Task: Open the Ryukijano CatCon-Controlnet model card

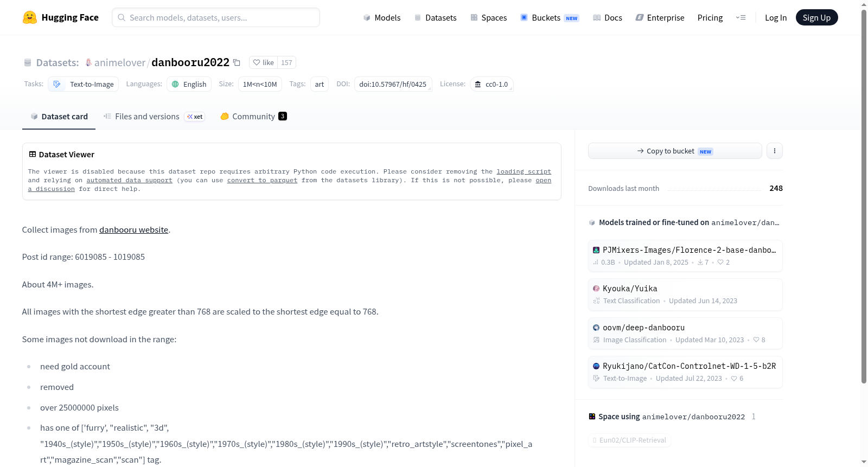Action: point(685,372)
